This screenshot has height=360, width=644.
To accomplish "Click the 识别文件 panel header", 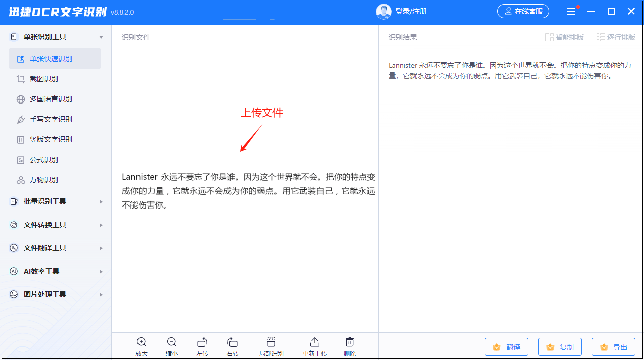I will tap(136, 37).
